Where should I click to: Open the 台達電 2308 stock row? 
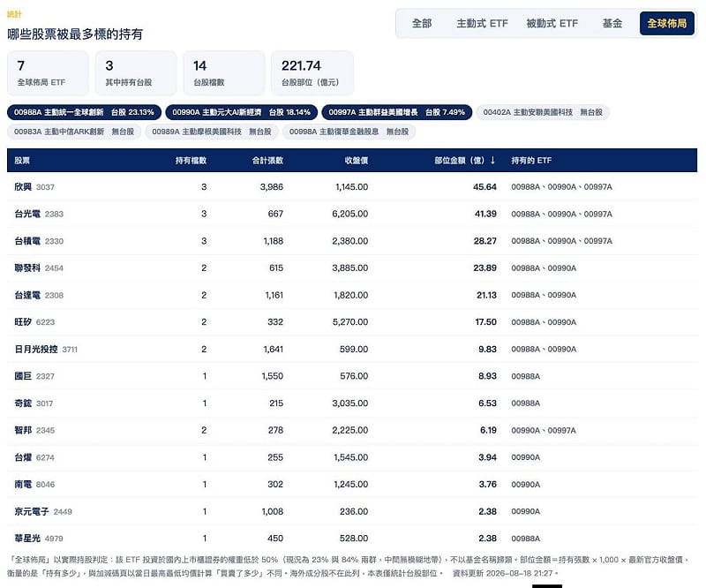(x=352, y=295)
